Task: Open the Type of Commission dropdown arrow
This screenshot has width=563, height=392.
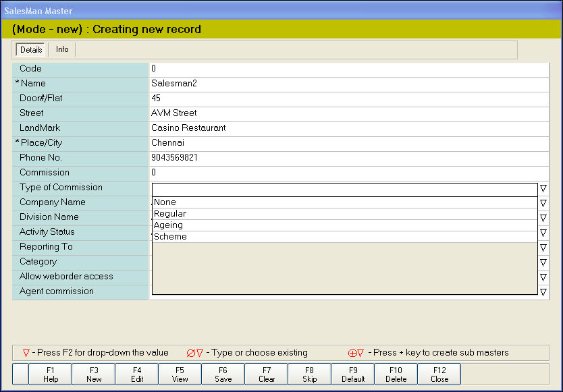Action: tap(543, 189)
